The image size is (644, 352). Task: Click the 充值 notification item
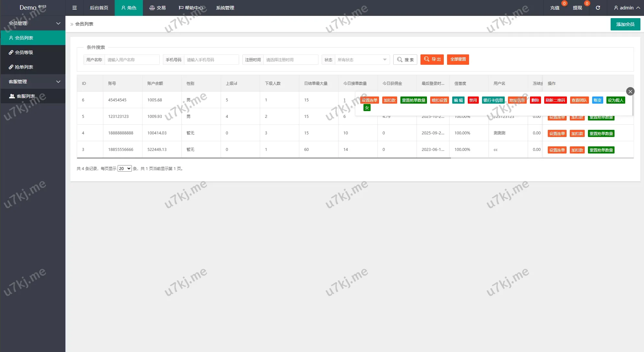pos(555,8)
